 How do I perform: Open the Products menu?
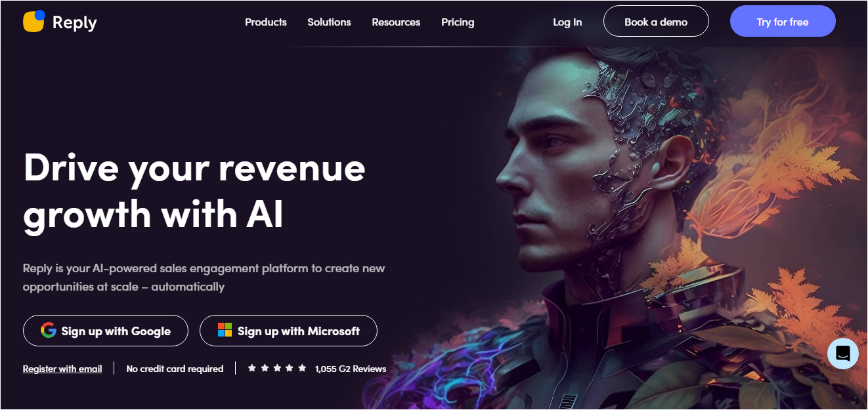(266, 22)
